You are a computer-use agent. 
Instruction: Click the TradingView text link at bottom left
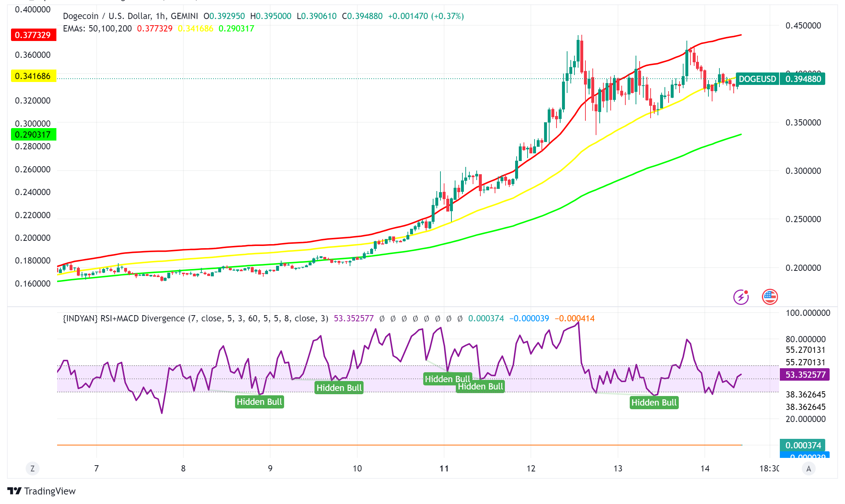click(x=50, y=491)
